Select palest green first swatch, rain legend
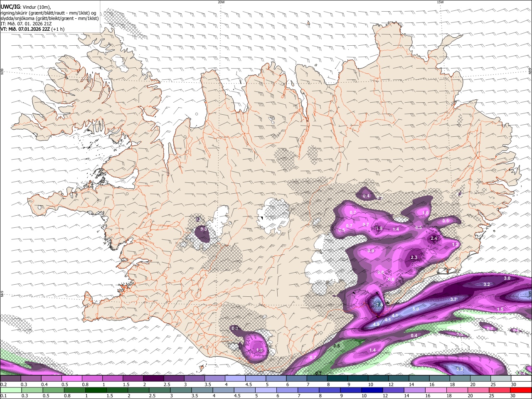The width and height of the screenshot is (532, 399). coord(11,390)
